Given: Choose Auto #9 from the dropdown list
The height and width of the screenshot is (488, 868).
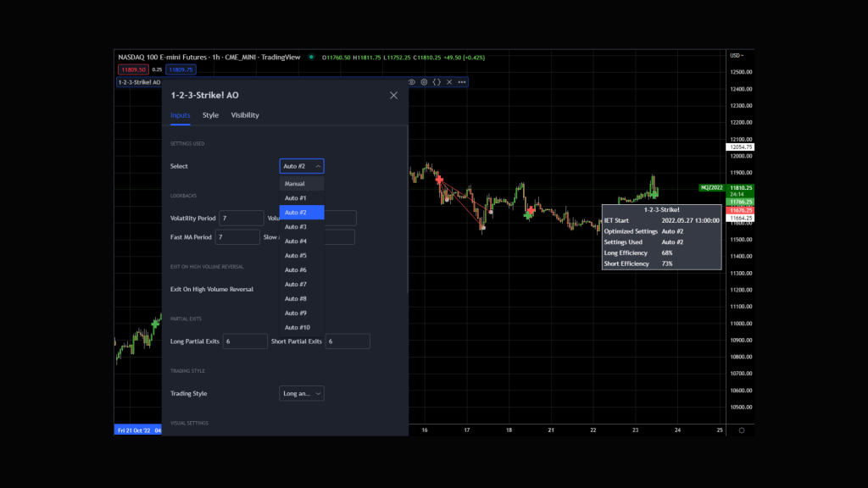Looking at the screenshot, I should point(302,313).
